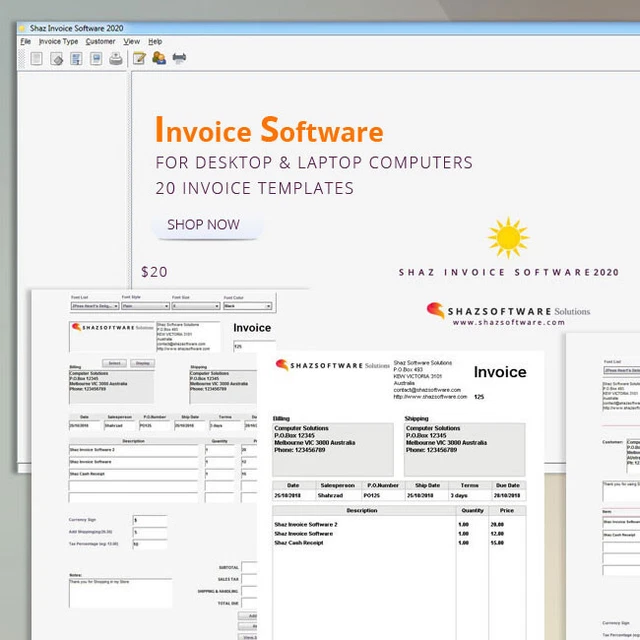
Task: Open the Help menu
Action: point(155,41)
